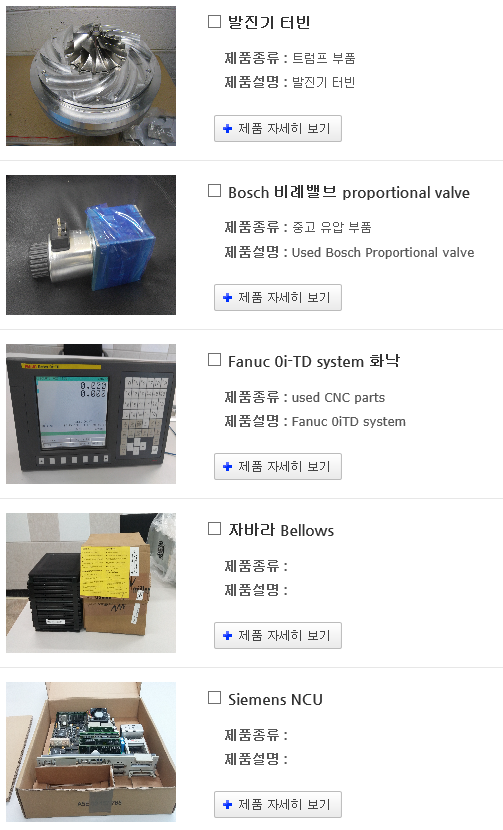Viewport: 503px width, 830px height.
Task: View details of Bosch proportional valve
Action: click(278, 297)
